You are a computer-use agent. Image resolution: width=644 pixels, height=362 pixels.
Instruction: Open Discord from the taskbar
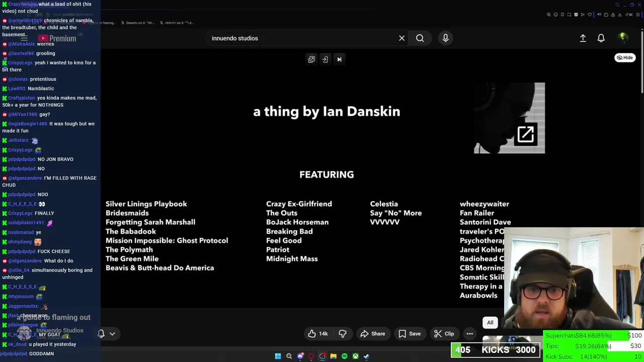click(300, 356)
